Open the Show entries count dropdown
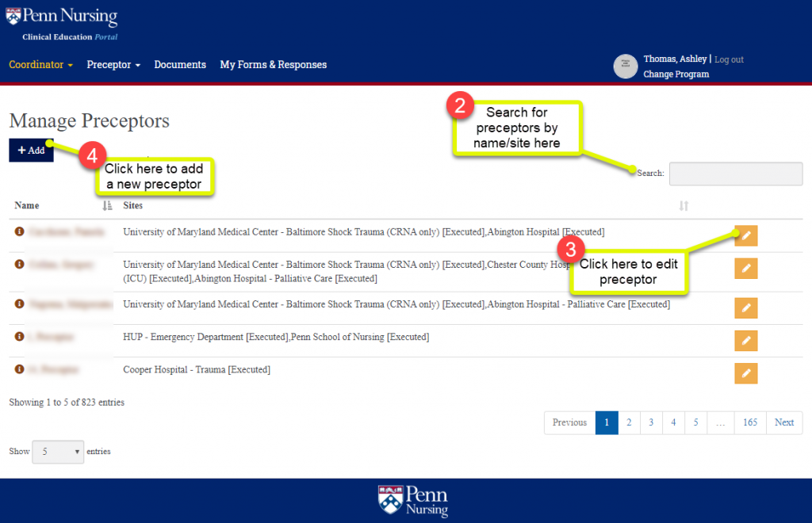Viewport: 812px width, 523px height. tap(58, 452)
